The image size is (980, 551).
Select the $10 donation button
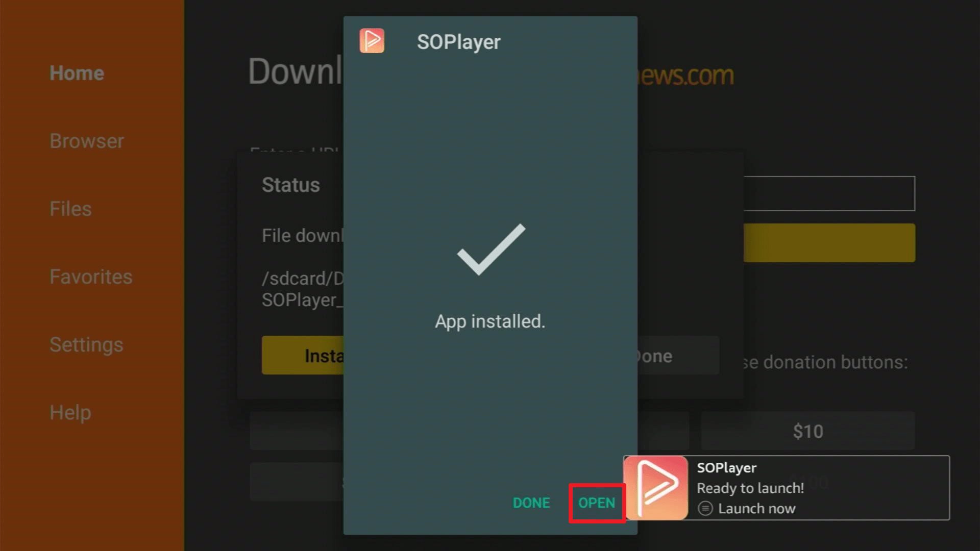808,431
